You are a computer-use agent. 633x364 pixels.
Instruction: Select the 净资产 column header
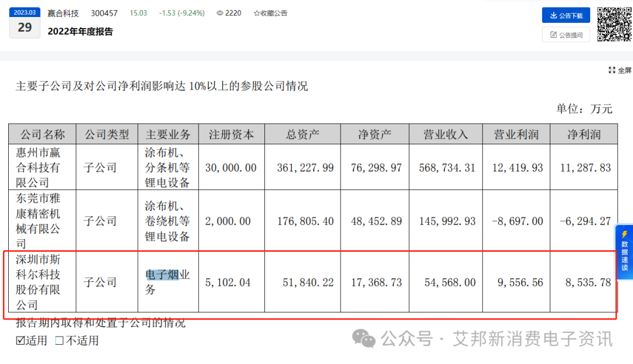pos(375,134)
